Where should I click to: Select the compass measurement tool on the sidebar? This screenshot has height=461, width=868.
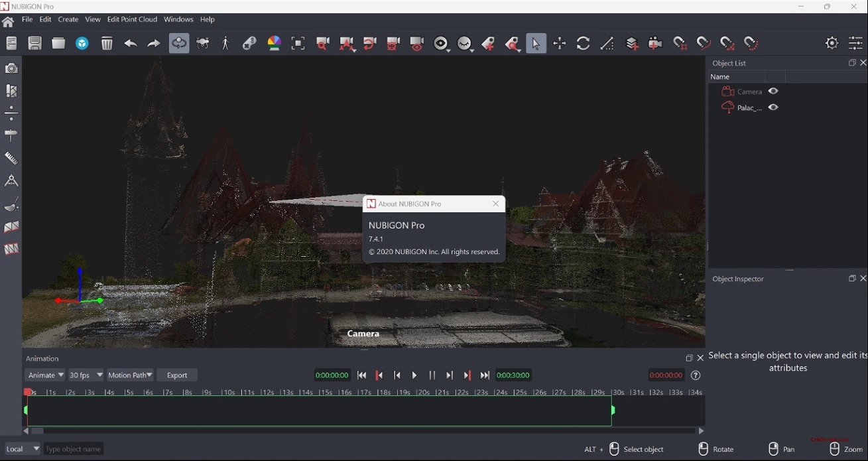tap(11, 180)
